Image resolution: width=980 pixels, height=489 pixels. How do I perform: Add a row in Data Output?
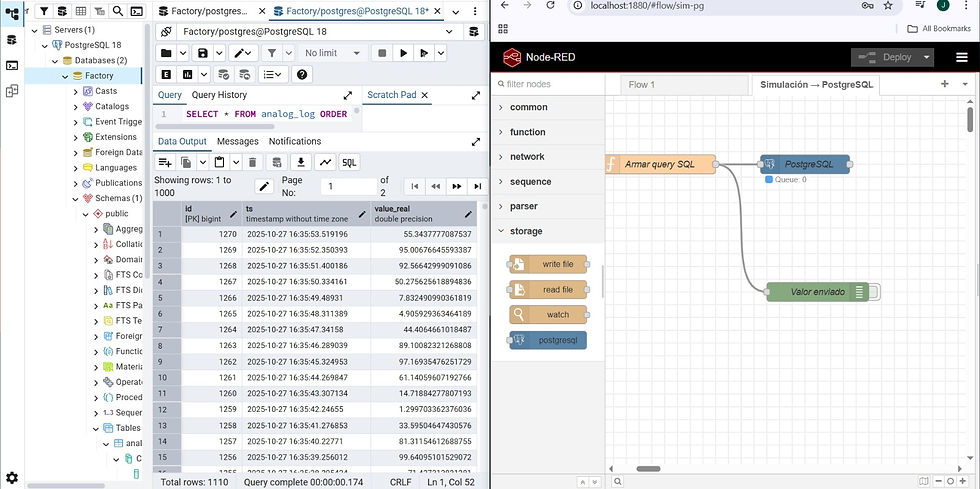tap(165, 163)
